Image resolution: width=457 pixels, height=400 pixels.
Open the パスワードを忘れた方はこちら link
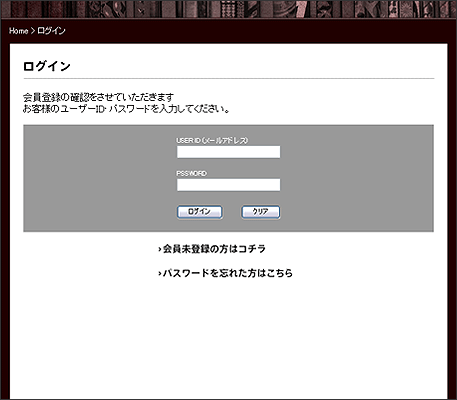(x=228, y=273)
